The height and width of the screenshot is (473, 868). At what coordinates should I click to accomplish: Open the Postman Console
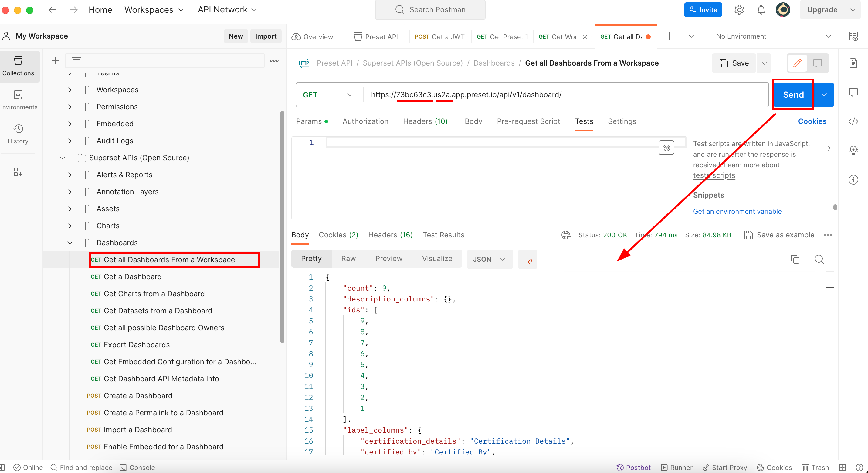tap(137, 467)
